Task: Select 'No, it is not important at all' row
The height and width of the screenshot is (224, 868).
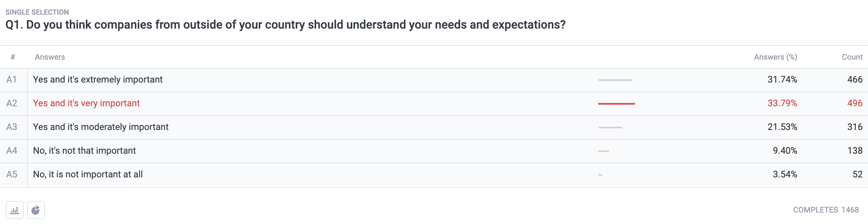Action: click(x=434, y=175)
